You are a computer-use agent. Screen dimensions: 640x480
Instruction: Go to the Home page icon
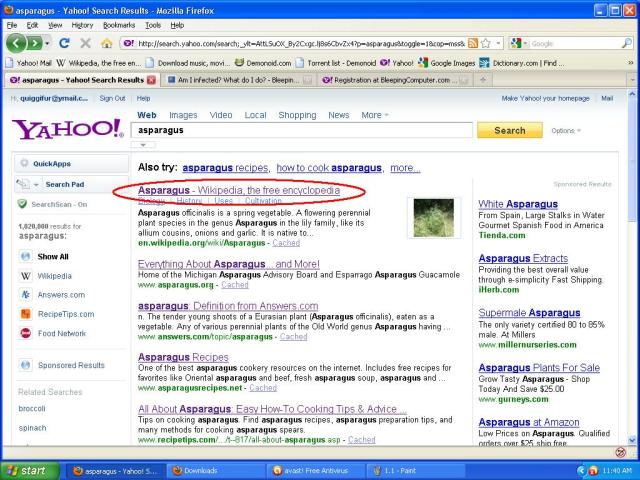pos(107,43)
